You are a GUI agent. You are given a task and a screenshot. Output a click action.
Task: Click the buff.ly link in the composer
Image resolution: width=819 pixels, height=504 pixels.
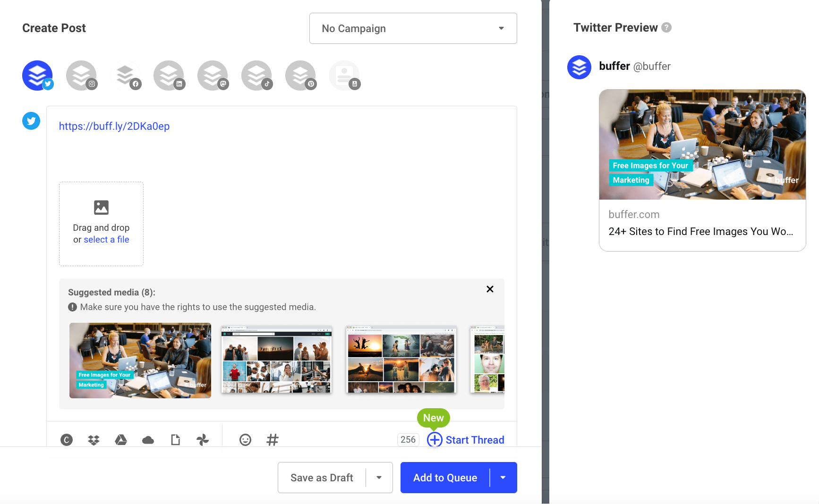click(x=114, y=126)
